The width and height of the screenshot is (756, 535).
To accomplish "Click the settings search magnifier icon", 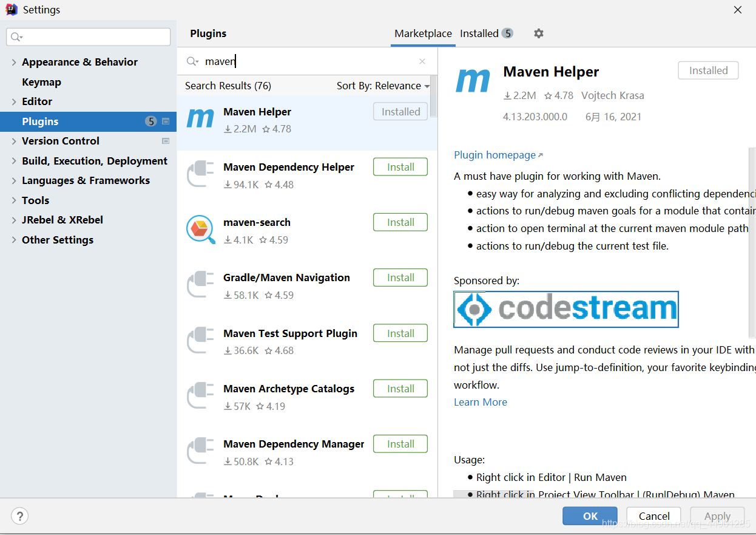I will pos(16,37).
